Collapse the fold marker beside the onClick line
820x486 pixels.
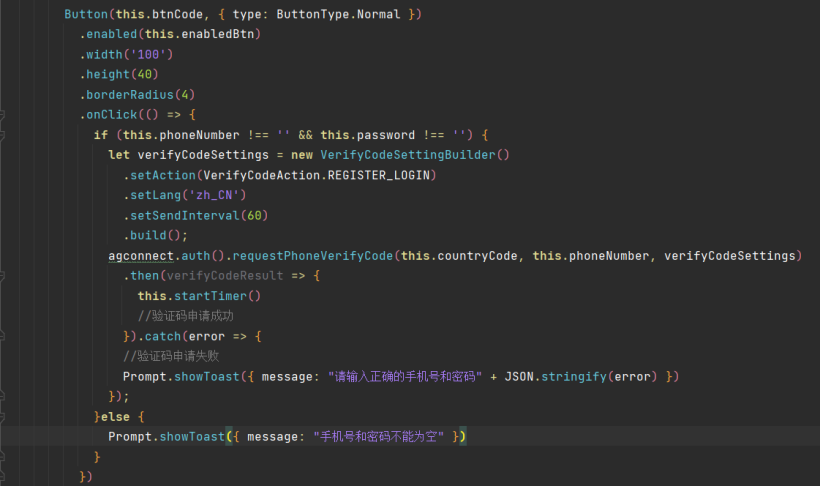click(2, 115)
